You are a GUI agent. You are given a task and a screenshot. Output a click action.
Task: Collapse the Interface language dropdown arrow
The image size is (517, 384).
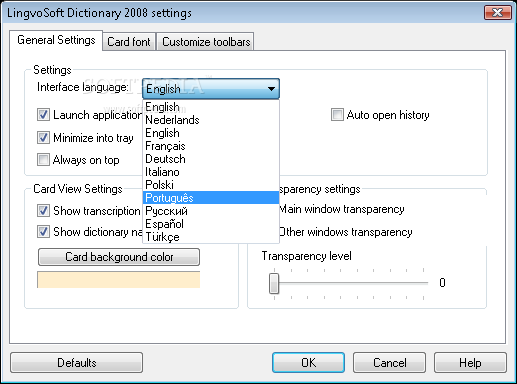pyautogui.click(x=271, y=89)
